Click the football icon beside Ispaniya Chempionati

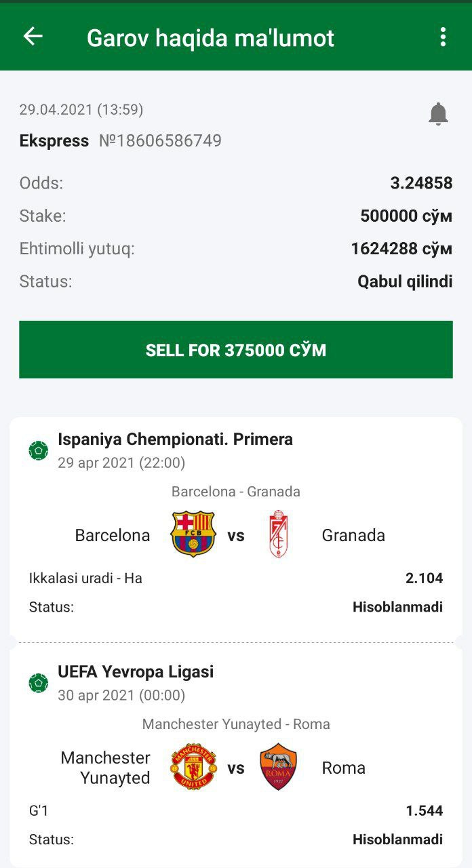click(39, 450)
